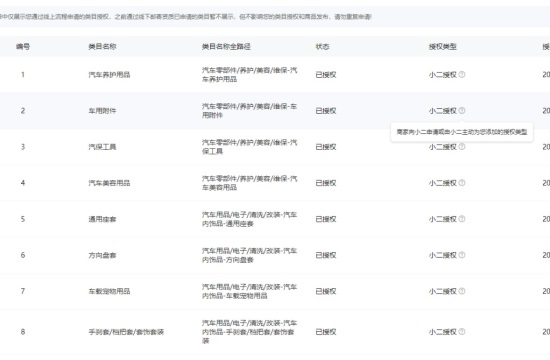Click the full path 汽车内饰品-车载宠物用品
The width and height of the screenshot is (550, 360).
tap(249, 292)
